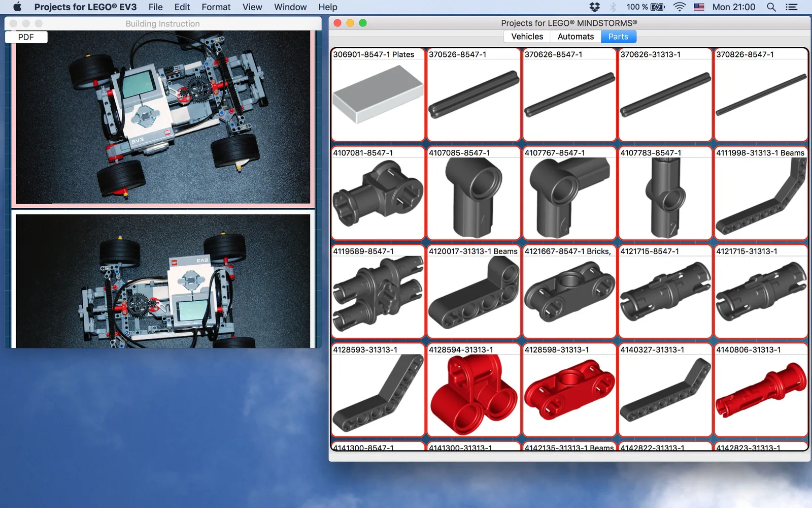The width and height of the screenshot is (812, 508).
Task: Select the lower vehicle photo in Building Instruction
Action: (x=163, y=279)
